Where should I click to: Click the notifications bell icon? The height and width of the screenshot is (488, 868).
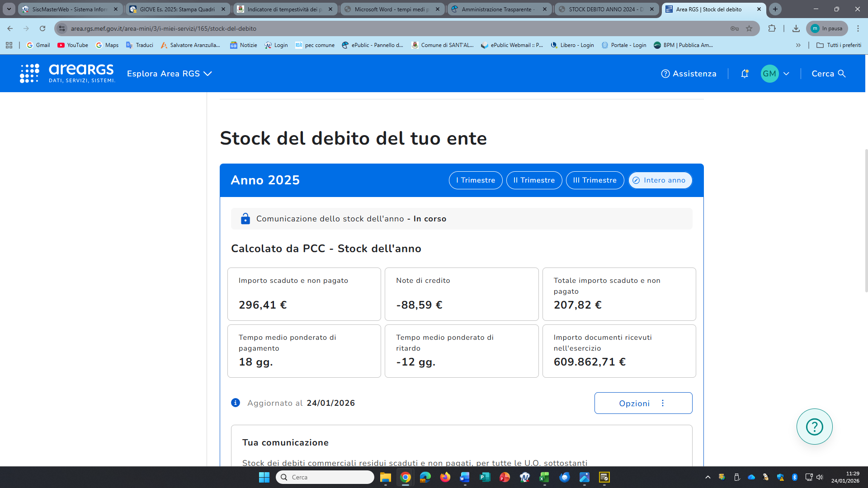coord(745,74)
